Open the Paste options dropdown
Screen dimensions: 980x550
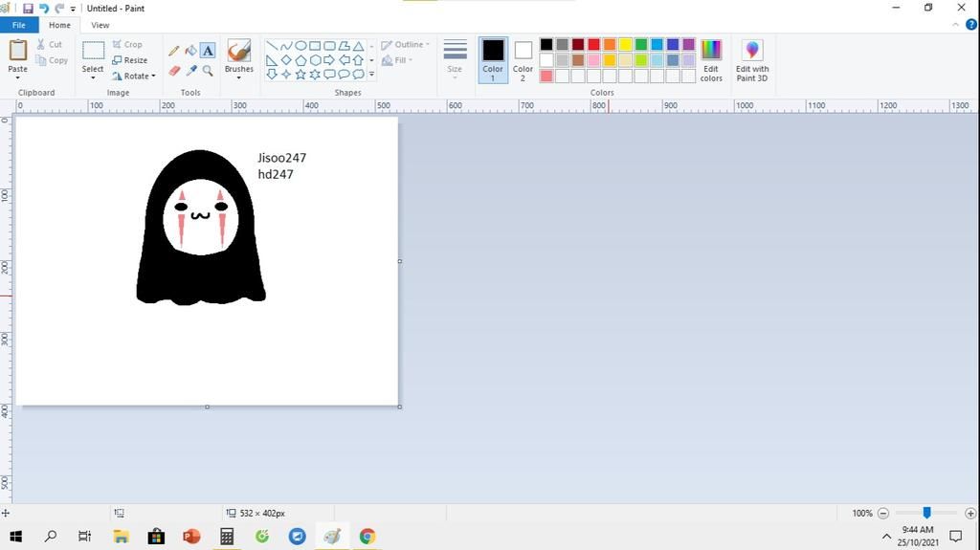17,77
